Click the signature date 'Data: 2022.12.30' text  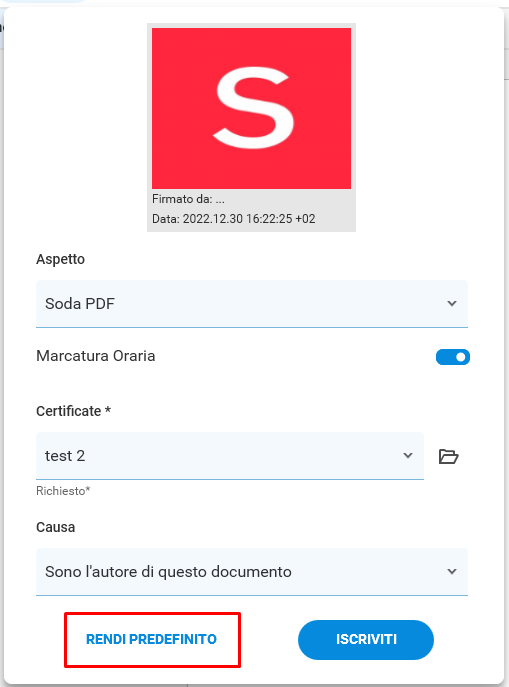coord(233,219)
